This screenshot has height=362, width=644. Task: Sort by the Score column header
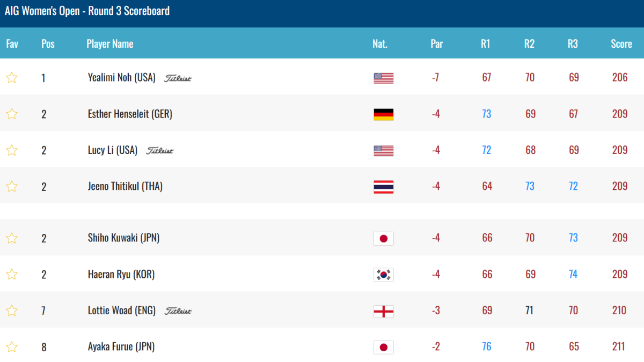621,44
